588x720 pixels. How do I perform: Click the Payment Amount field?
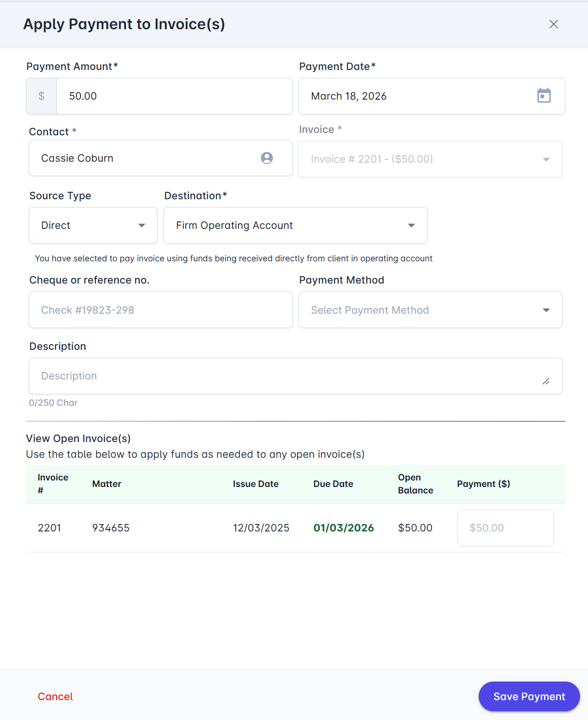click(175, 96)
